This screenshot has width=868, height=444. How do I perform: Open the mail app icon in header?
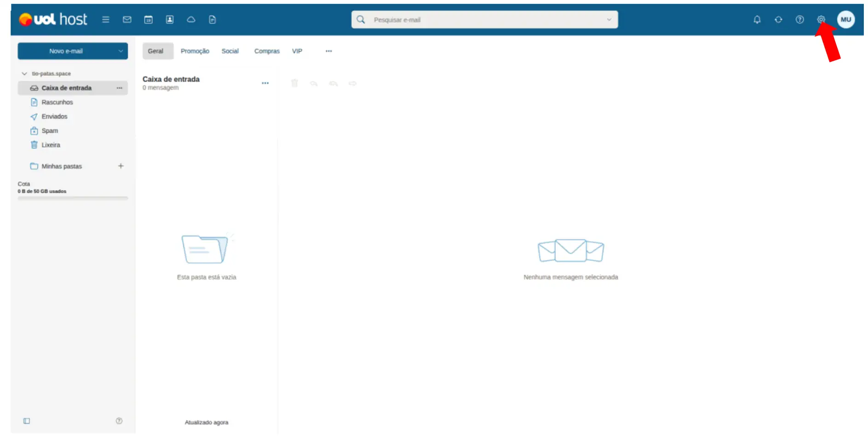(x=127, y=19)
